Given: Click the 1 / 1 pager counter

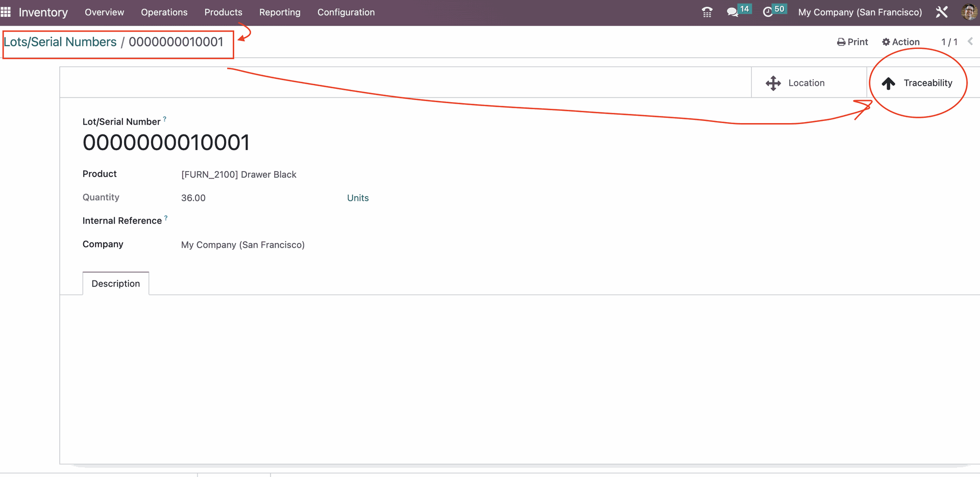Looking at the screenshot, I should [949, 42].
